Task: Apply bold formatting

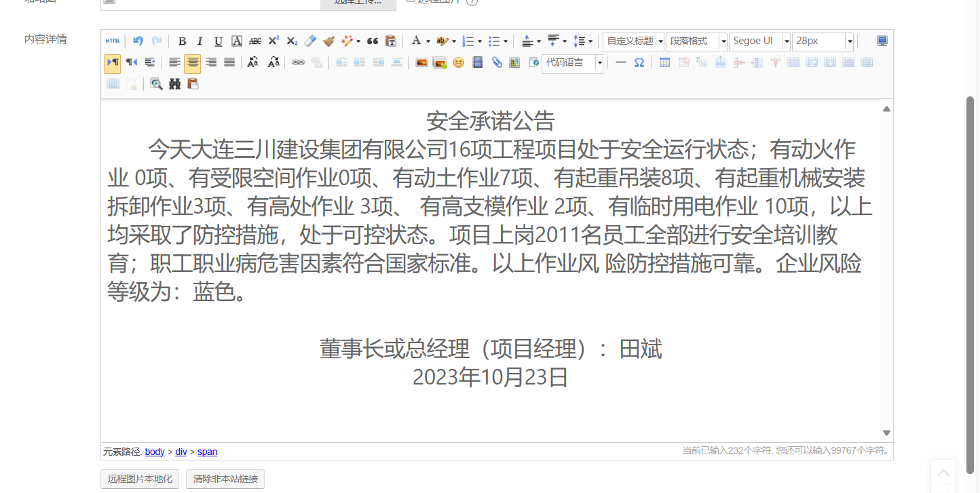Action: click(182, 41)
